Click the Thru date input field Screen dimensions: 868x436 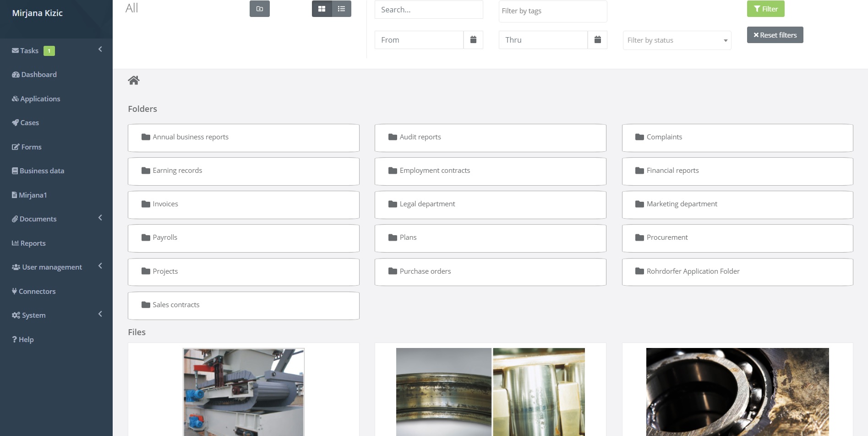[543, 40]
